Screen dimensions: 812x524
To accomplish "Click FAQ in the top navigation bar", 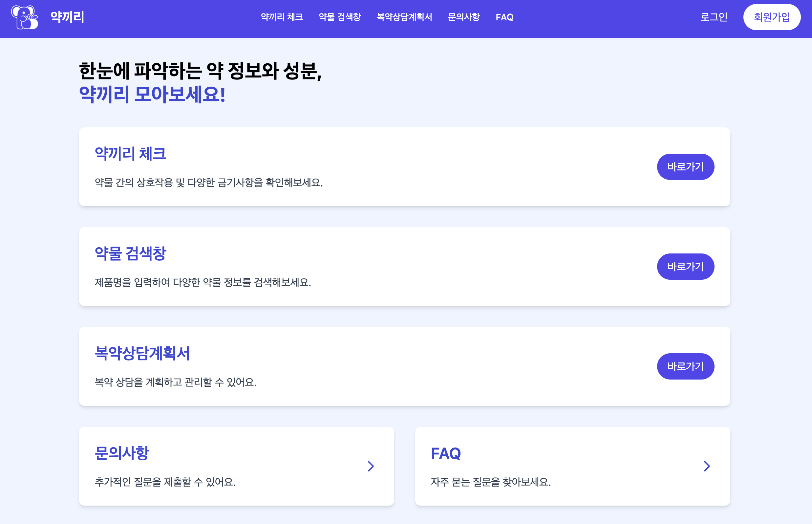I will click(x=504, y=17).
